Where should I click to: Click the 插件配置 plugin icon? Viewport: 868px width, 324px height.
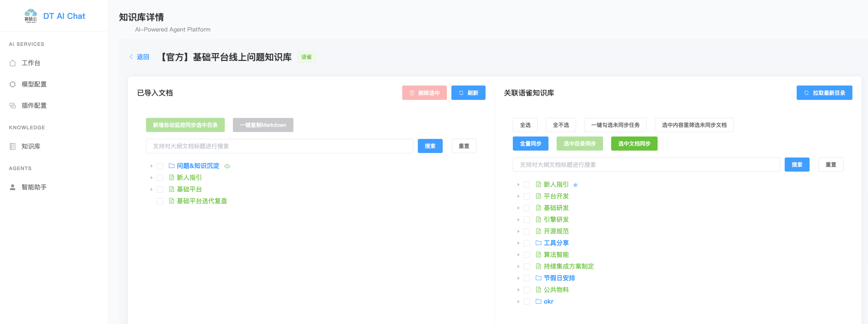(x=13, y=106)
